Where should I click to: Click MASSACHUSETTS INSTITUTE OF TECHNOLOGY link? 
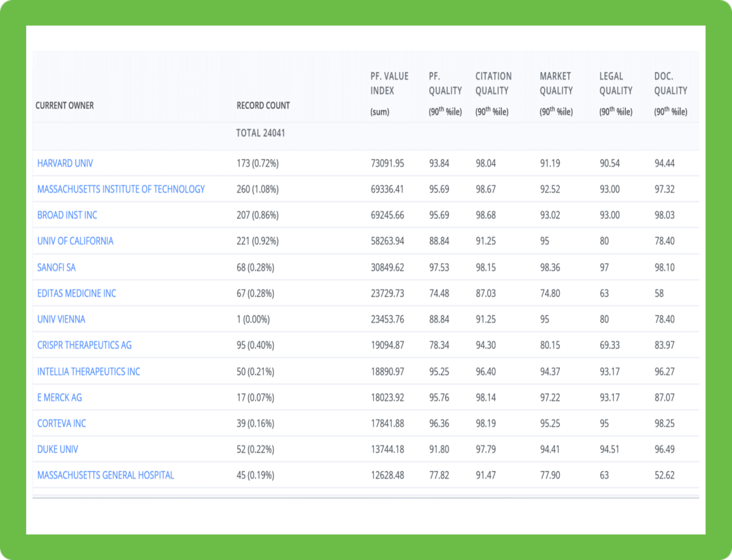121,189
